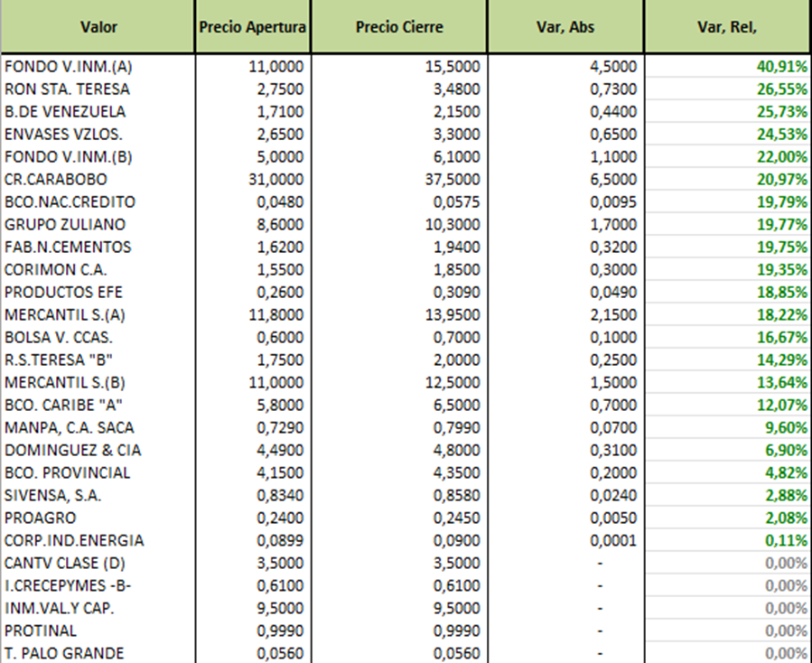Select the ENVASES VZLOS. row label
The image size is (812, 663).
(x=63, y=135)
